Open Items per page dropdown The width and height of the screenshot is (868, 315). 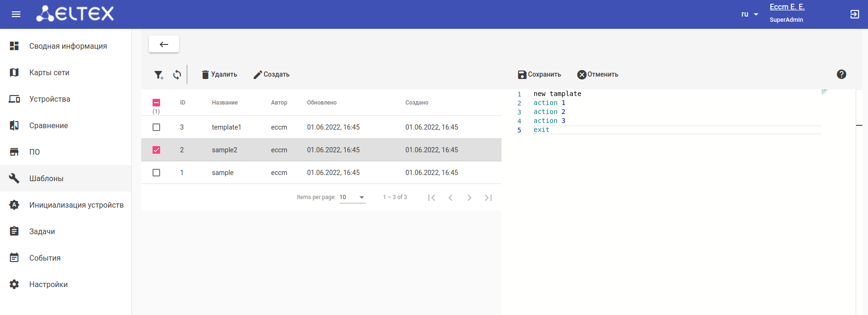[353, 197]
